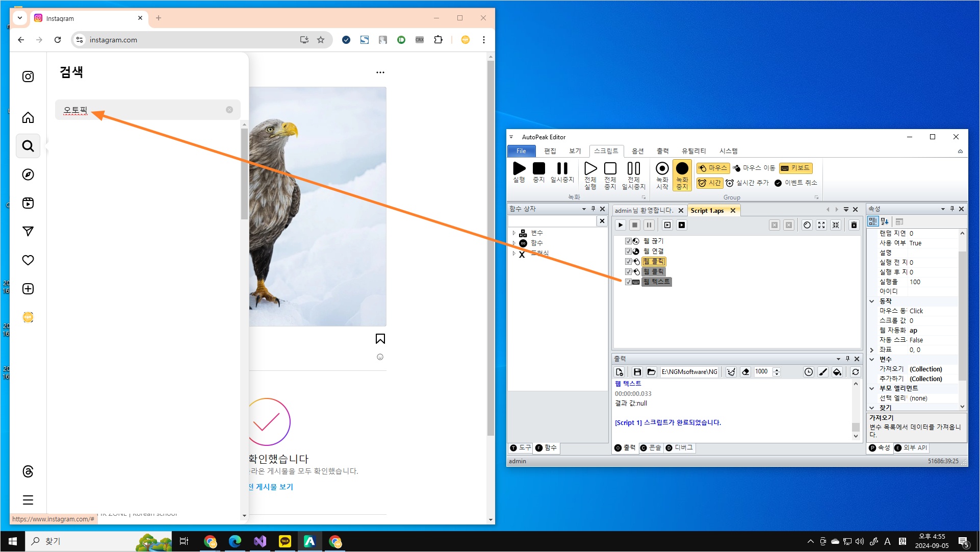Toggle the 실시간 추가 option
The height and width of the screenshot is (552, 980).
tap(747, 183)
